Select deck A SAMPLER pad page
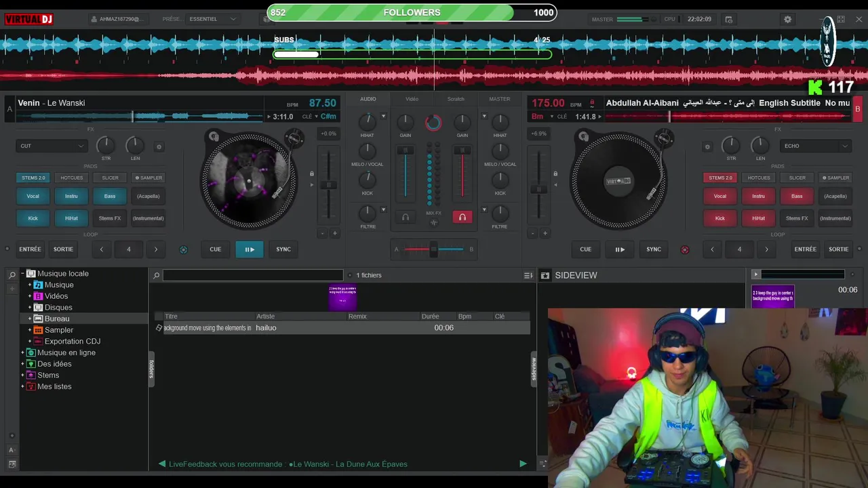This screenshot has width=868, height=488. point(149,178)
